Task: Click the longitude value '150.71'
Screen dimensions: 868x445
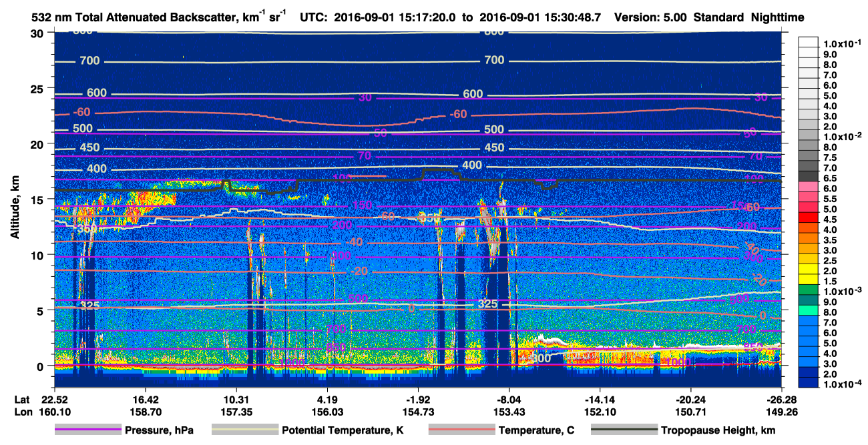Action: (x=691, y=412)
